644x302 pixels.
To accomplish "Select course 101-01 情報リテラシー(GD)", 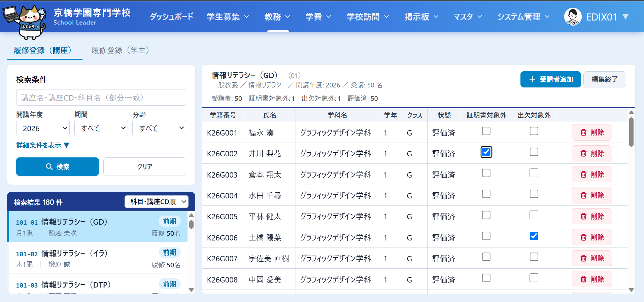I will 98,227.
